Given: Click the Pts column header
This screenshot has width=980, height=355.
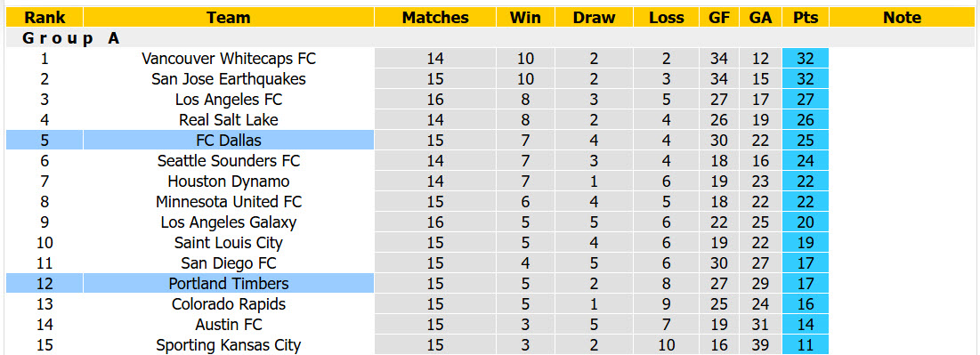Looking at the screenshot, I should [806, 18].
